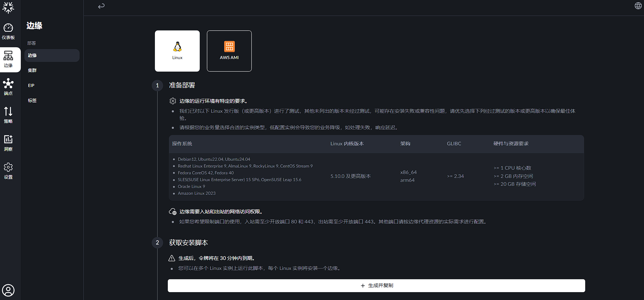Image resolution: width=644 pixels, height=300 pixels.
Task: Open the 洞察 insights section
Action: pyautogui.click(x=8, y=143)
